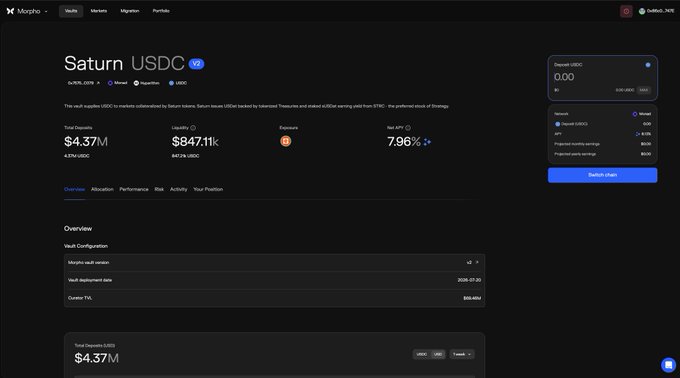The image size is (680, 378).
Task: Click the red alert icon in header
Action: [x=626, y=11]
